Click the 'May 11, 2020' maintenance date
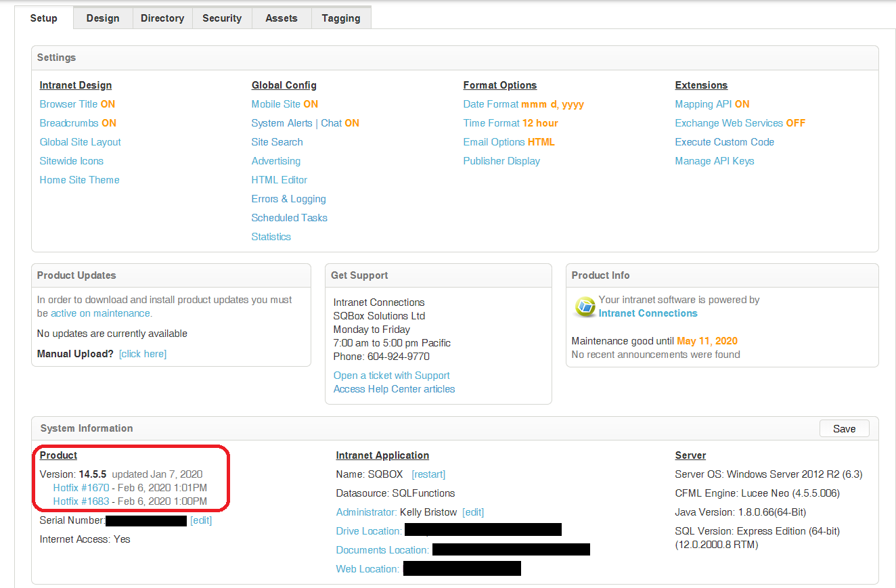 point(707,341)
